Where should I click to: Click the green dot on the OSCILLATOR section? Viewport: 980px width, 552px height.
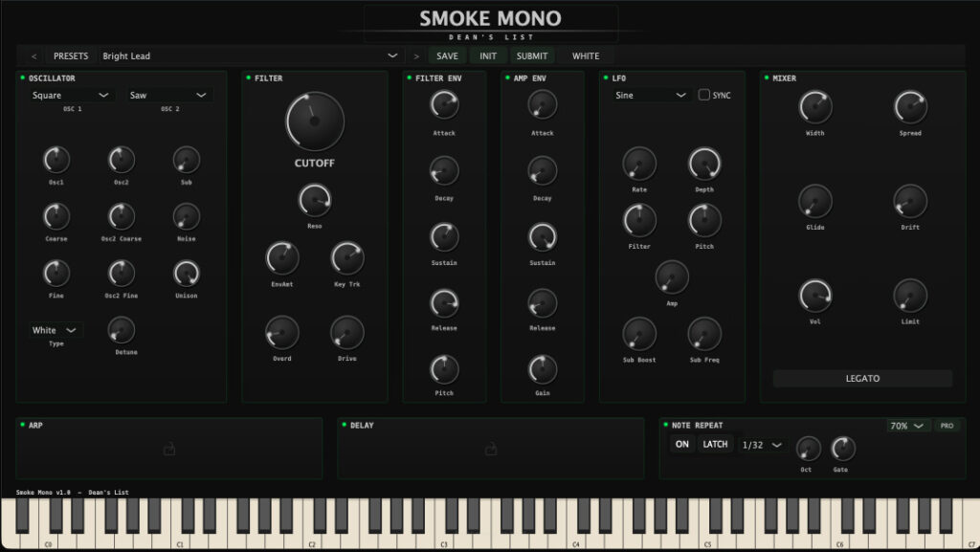tap(22, 77)
